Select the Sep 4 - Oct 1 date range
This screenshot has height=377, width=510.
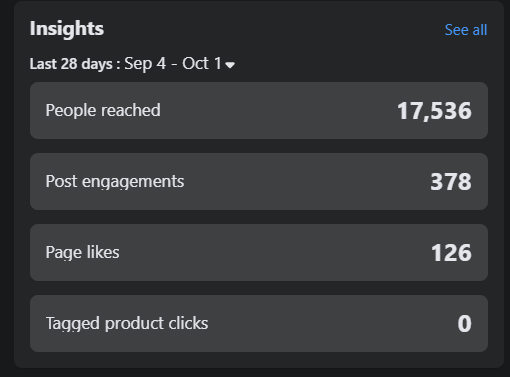click(x=173, y=64)
